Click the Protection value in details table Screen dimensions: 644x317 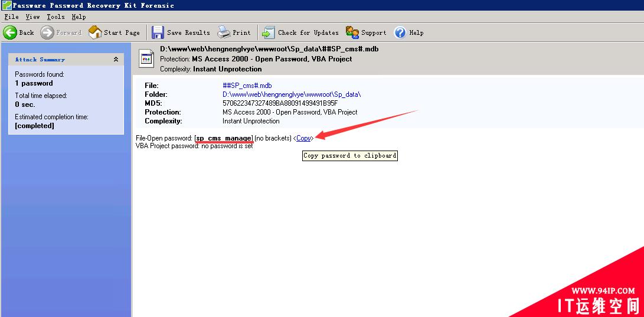[x=290, y=112]
